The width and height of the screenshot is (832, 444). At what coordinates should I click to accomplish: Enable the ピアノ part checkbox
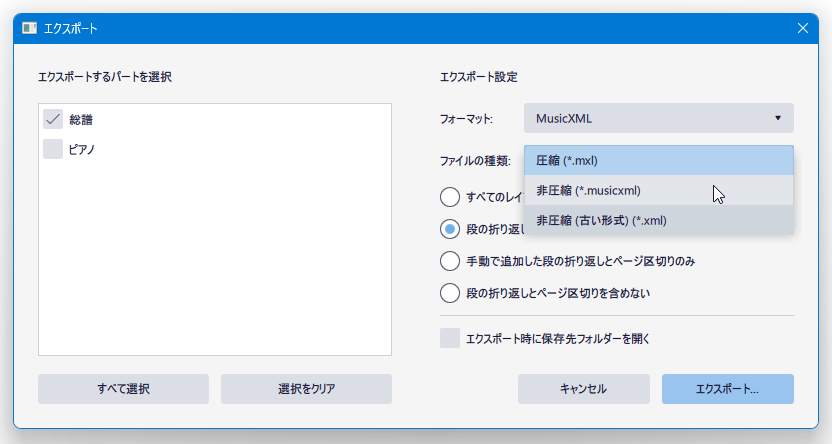pos(53,149)
